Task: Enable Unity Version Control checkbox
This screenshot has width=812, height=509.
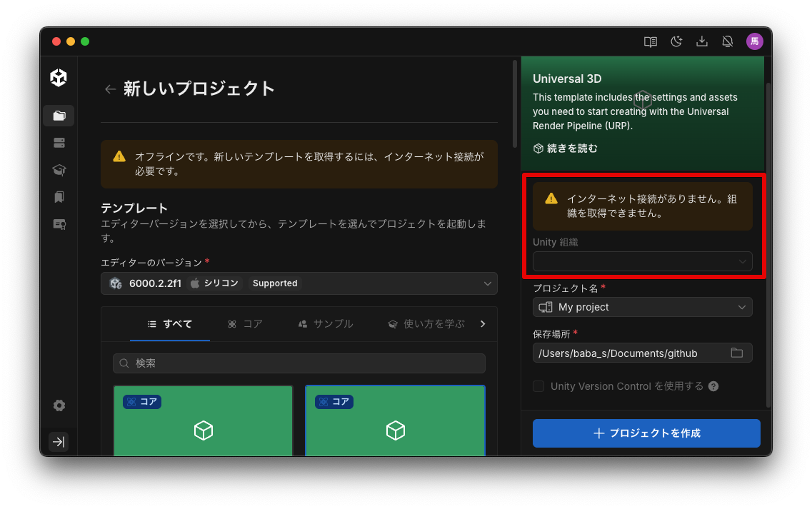Action: point(538,386)
